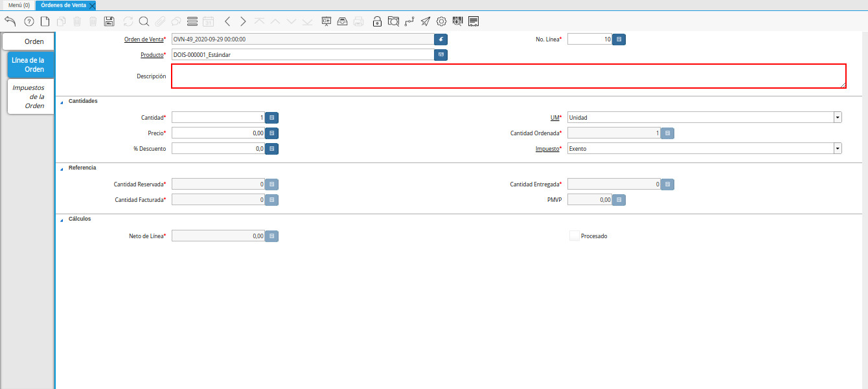Viewport: 868px width, 389px height.
Task: Click the copy record icon
Action: (x=61, y=21)
